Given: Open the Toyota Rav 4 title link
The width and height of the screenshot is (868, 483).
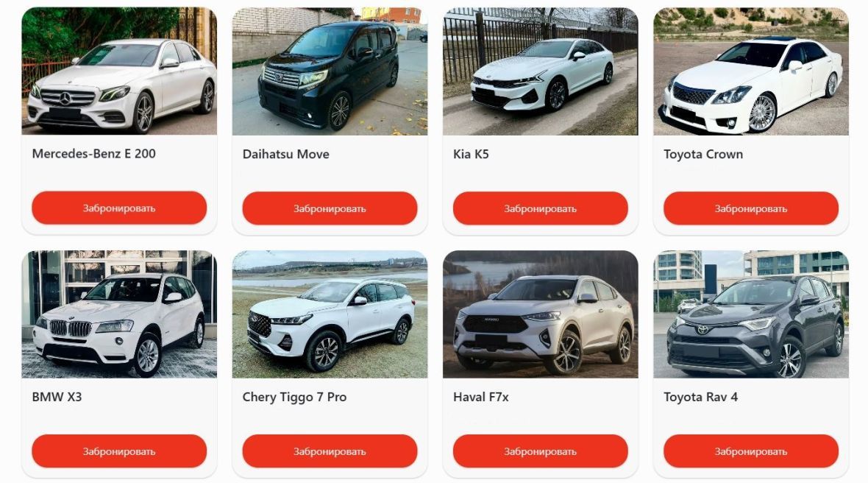Looking at the screenshot, I should coord(700,397).
